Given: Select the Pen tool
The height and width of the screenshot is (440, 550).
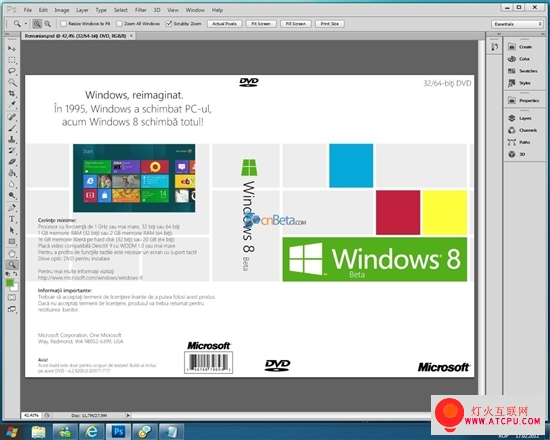Looking at the screenshot, I should click(x=12, y=208).
